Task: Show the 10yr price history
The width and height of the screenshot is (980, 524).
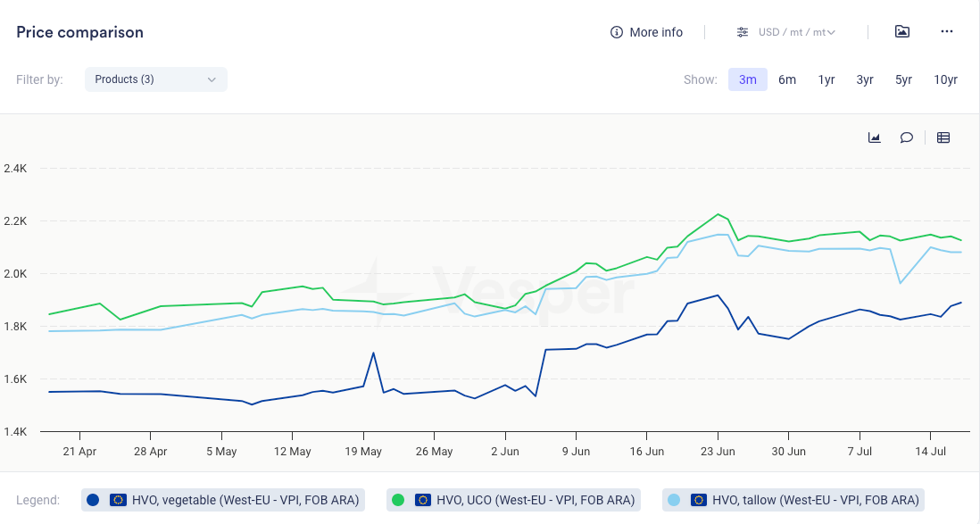Action: click(x=945, y=79)
